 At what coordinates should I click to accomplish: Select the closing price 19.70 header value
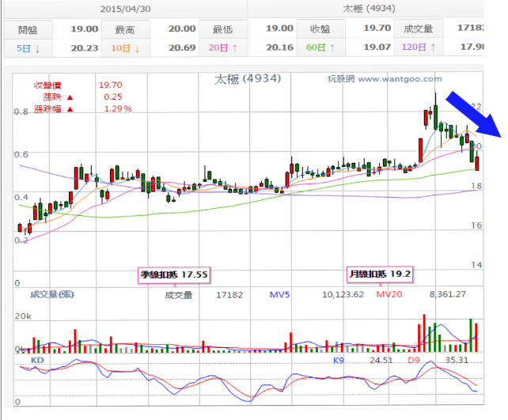pos(377,28)
